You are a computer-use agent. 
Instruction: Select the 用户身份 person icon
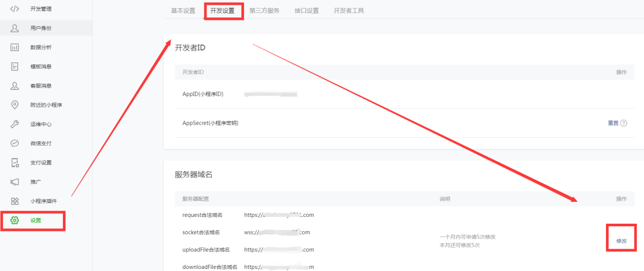click(x=15, y=28)
